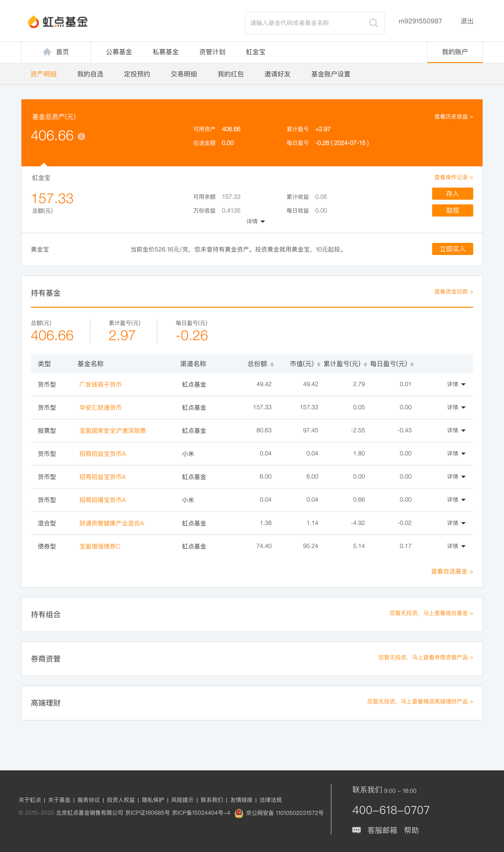Click the police badge icon in footer
Screen dimensions: 504x852
[239, 813]
